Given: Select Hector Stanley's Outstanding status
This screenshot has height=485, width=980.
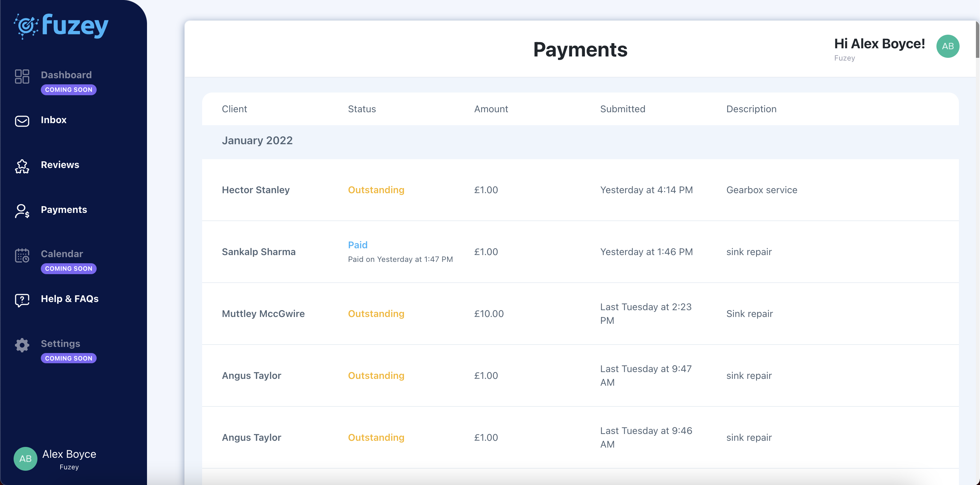Looking at the screenshot, I should (x=376, y=189).
